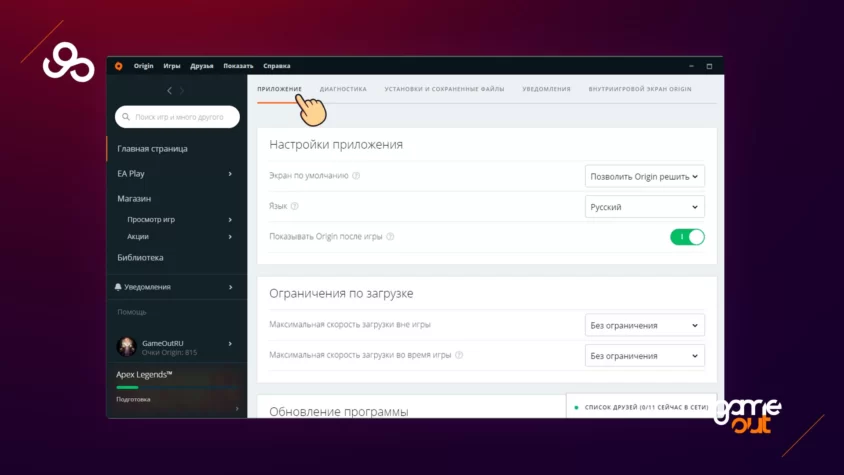The height and width of the screenshot is (475, 844).
Task: Open the GameOutRU profile name
Action: click(x=163, y=343)
